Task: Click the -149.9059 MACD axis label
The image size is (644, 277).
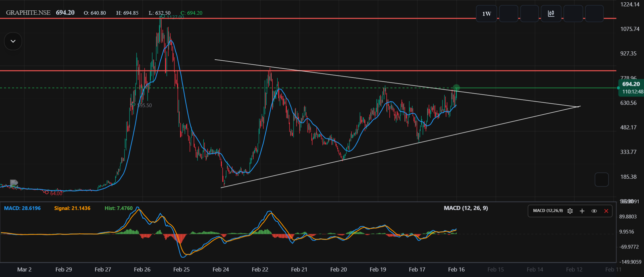Action: 630,262
